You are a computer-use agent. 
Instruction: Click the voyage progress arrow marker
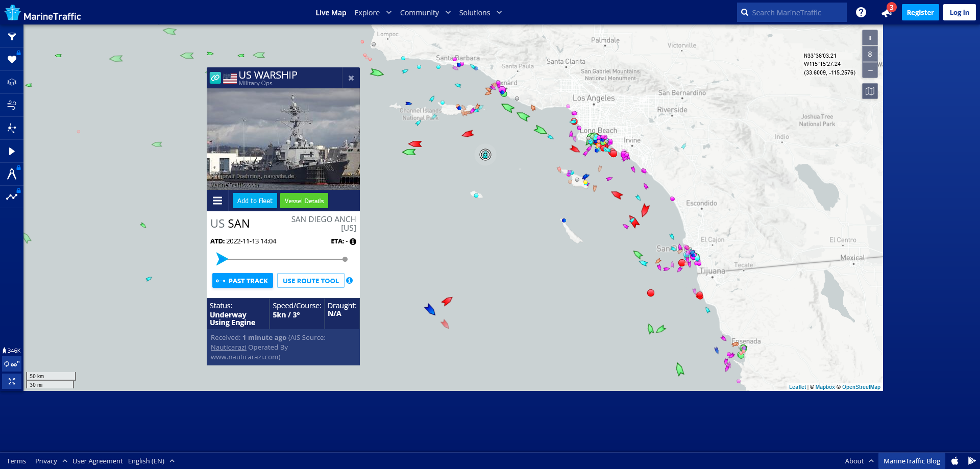pos(222,259)
